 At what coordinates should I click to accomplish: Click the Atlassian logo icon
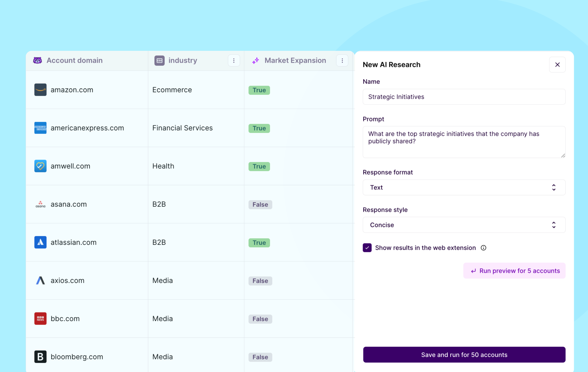(x=40, y=242)
